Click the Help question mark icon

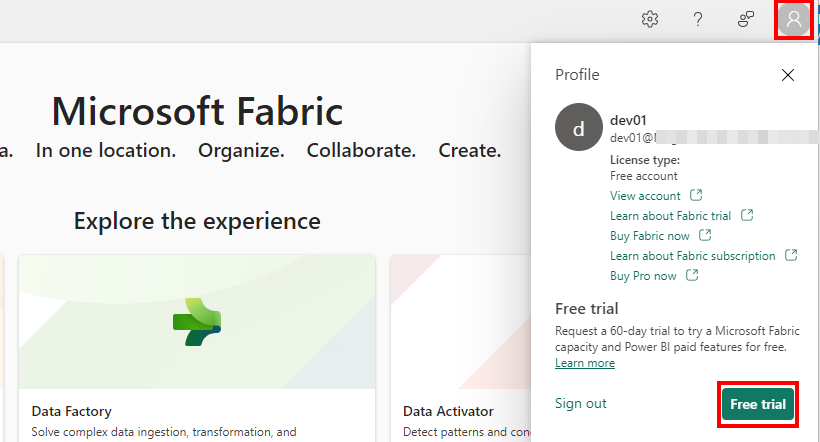698,19
